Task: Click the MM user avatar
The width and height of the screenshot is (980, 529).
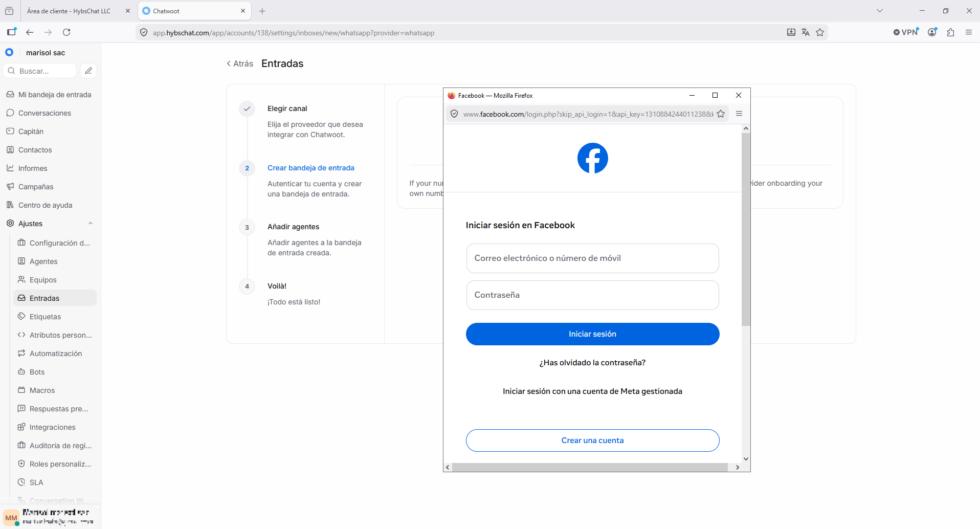Action: tap(11, 518)
